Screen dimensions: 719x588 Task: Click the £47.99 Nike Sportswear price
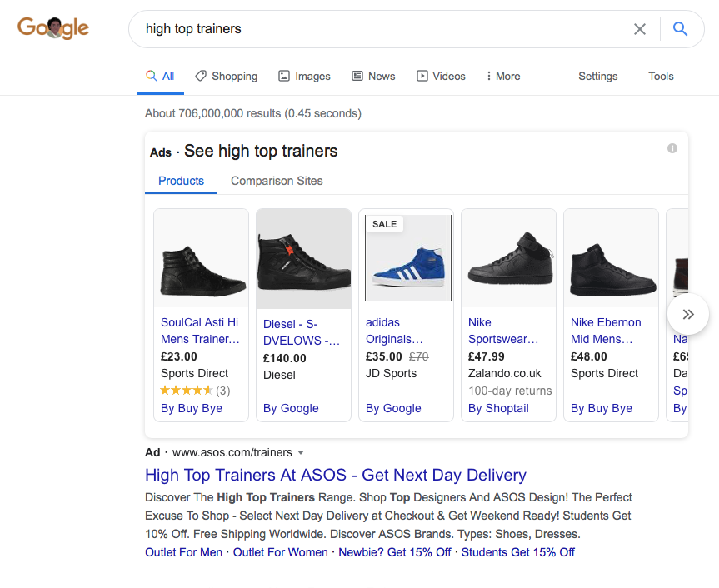pos(486,356)
